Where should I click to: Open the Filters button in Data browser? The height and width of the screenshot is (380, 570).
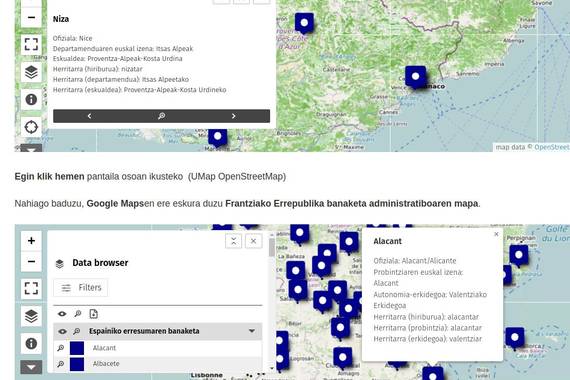pyautogui.click(x=81, y=288)
